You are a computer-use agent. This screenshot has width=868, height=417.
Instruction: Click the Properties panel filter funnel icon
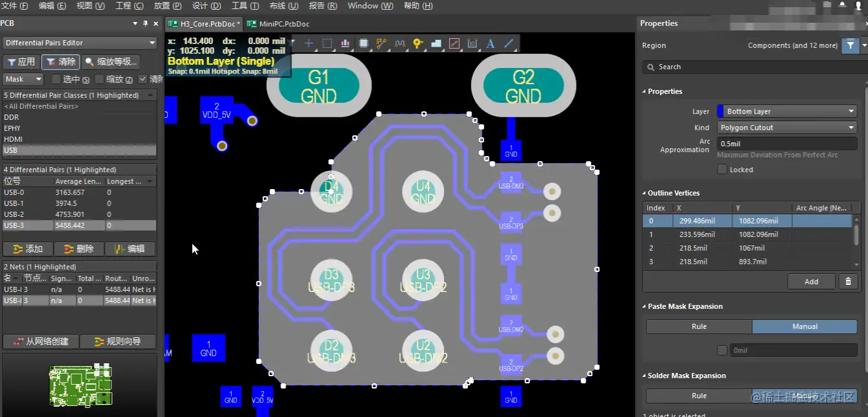tap(850, 45)
